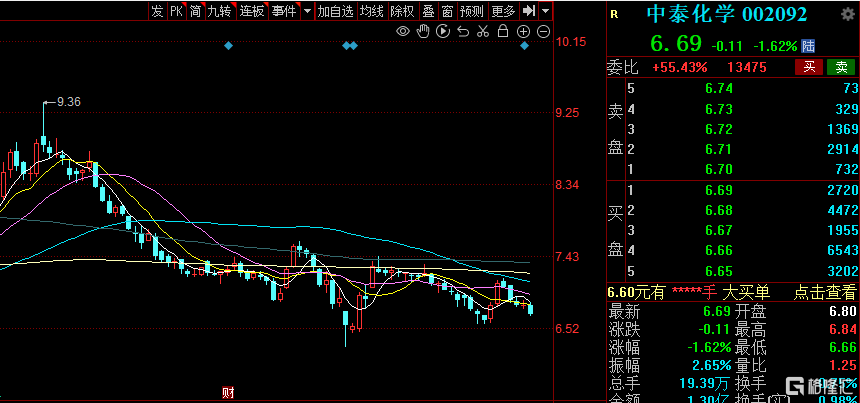Open dropdown arrow at toolbar's right end
Viewport: 860px width, 403px height.
click(x=545, y=10)
